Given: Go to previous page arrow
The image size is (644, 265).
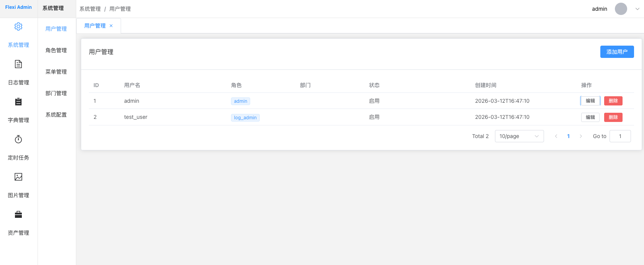Looking at the screenshot, I should click(x=556, y=136).
